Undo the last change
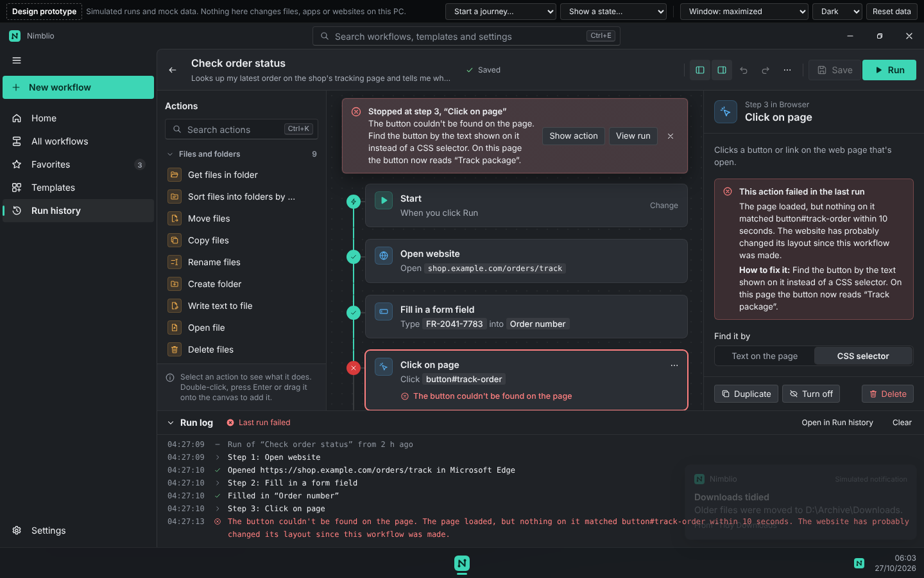Viewport: 924px width, 578px height. click(x=744, y=70)
